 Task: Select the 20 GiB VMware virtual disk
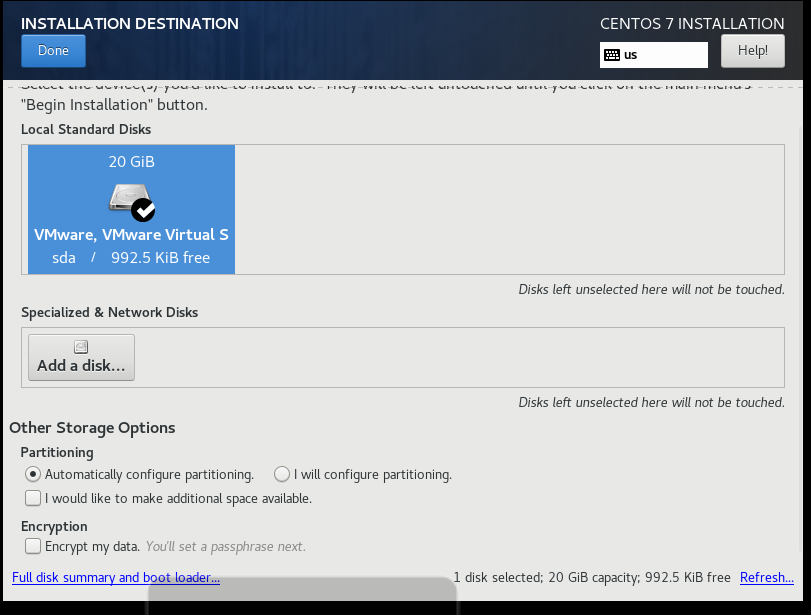[x=131, y=209]
